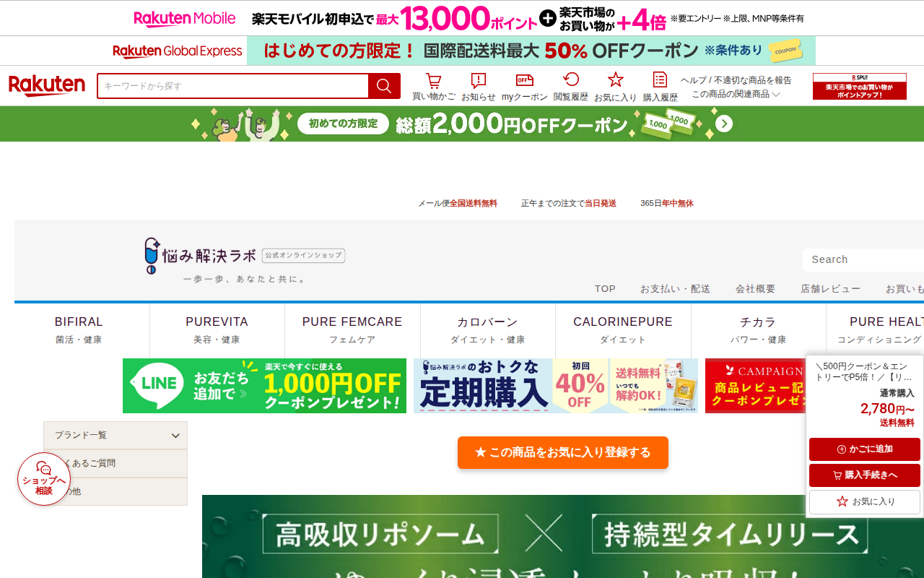Click 不適切な商品を報告 link
The width and height of the screenshot is (924, 578).
coord(753,80)
